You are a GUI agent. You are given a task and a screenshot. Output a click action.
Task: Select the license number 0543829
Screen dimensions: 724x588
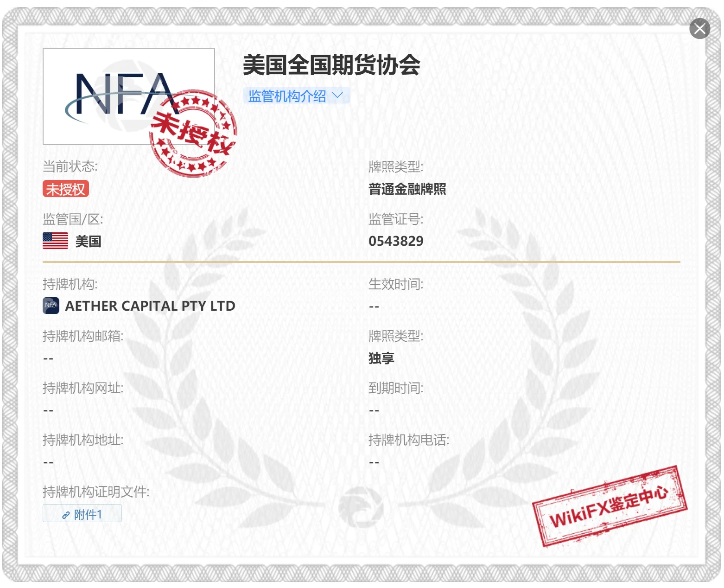tap(396, 241)
